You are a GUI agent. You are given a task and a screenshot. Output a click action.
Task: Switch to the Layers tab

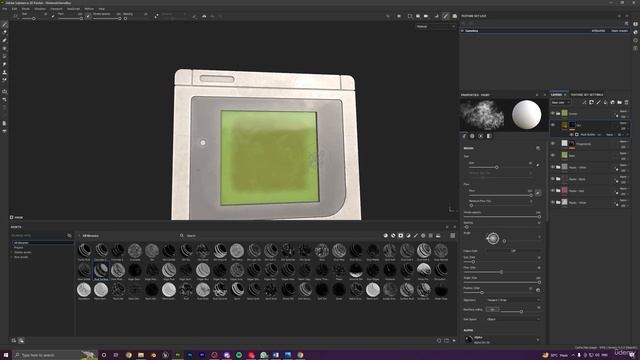[x=557, y=95]
